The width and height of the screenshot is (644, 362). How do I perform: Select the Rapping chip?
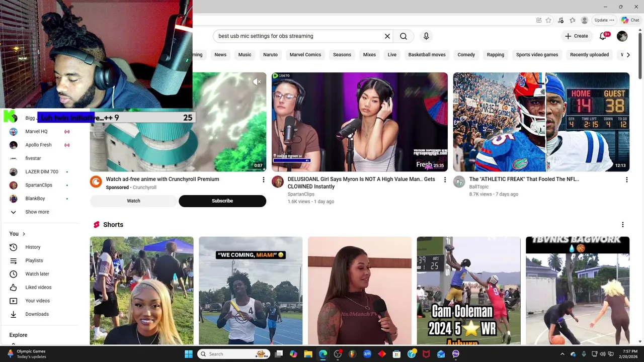click(x=496, y=55)
